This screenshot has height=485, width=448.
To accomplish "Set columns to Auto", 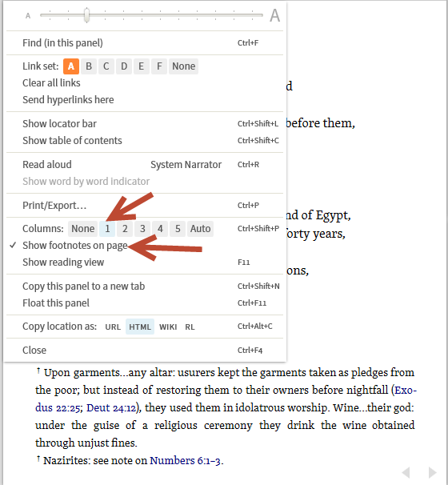I will click(200, 229).
